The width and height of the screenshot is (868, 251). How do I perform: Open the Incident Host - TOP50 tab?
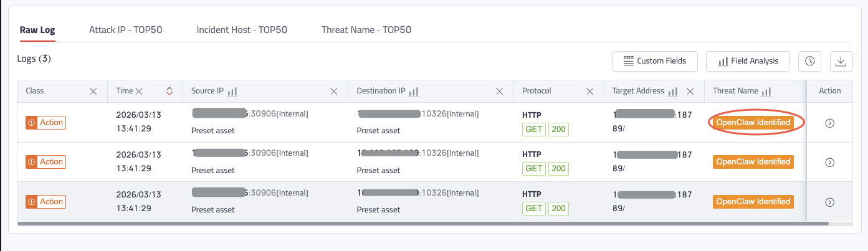242,30
